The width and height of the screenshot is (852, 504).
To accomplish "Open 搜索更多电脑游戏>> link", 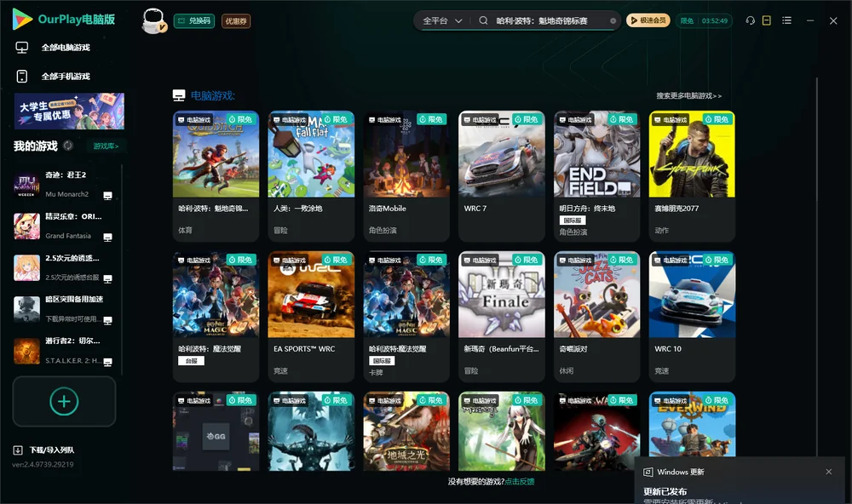I will click(688, 95).
